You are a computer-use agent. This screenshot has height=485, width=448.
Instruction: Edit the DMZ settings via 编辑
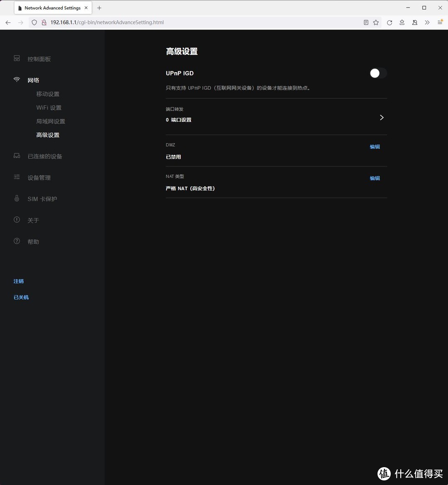[x=374, y=146]
